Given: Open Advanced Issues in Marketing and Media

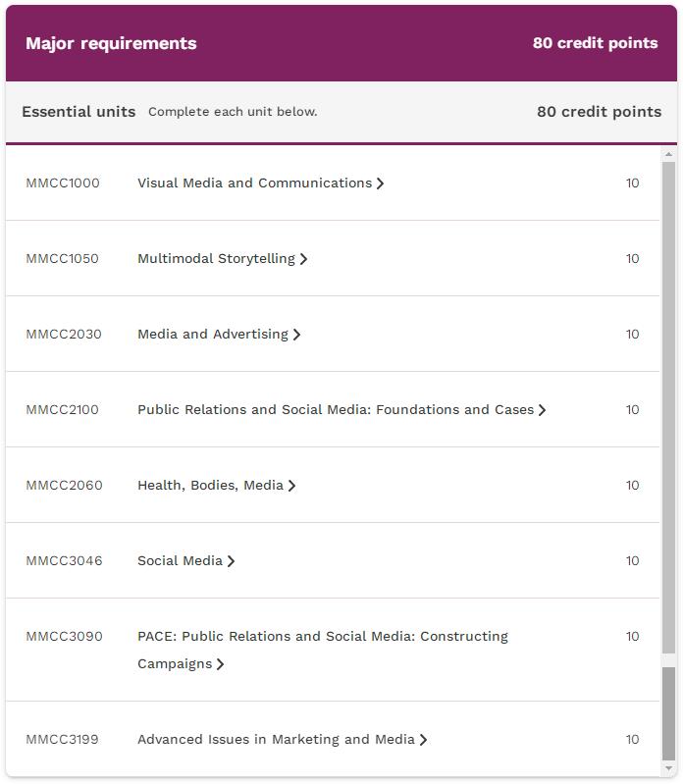Looking at the screenshot, I should (x=276, y=739).
